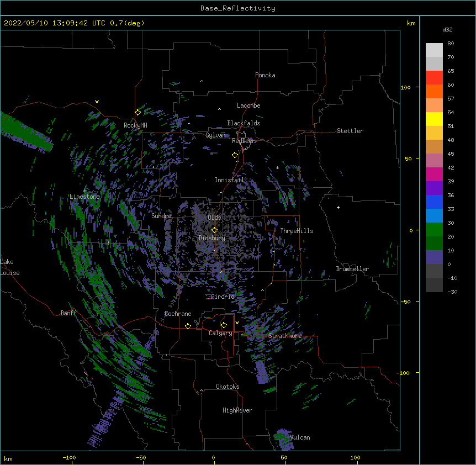Viewport: 476px width, 465px height.
Task: Pick the lightest gray swatch below 80
Action: click(x=434, y=50)
